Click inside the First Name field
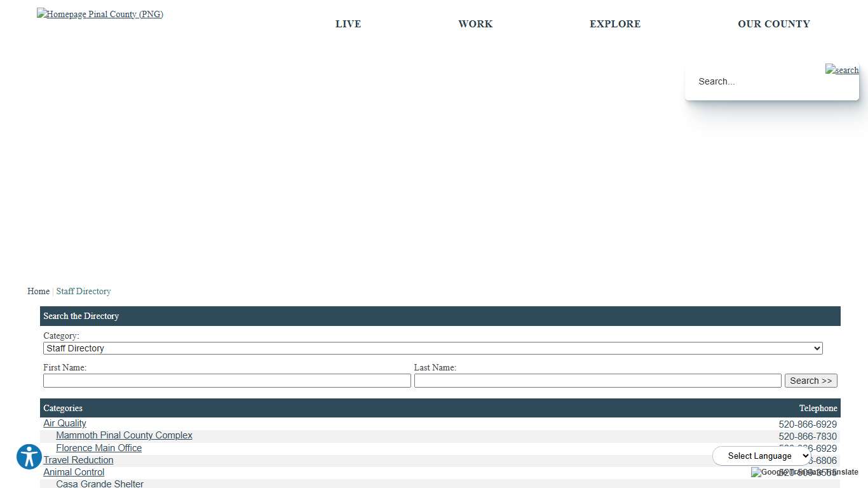 pos(227,380)
